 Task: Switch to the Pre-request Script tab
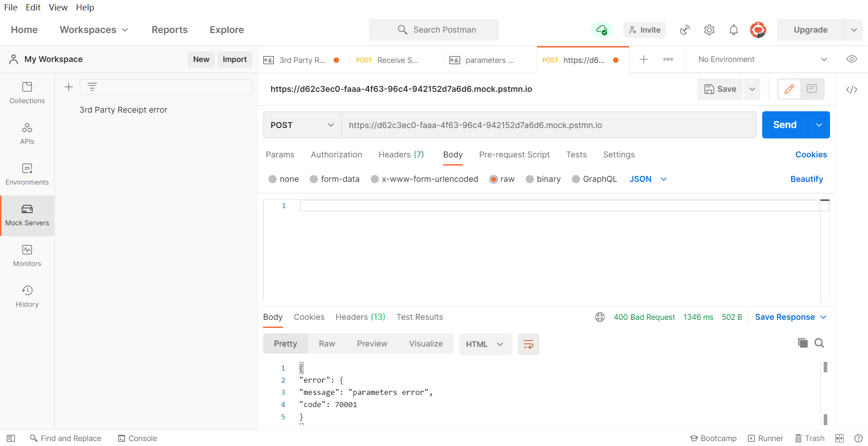514,155
